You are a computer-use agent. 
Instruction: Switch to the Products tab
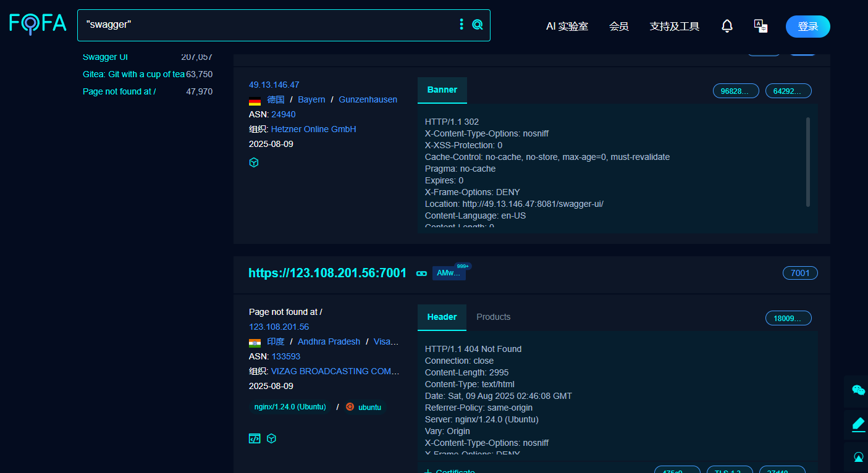pos(494,317)
